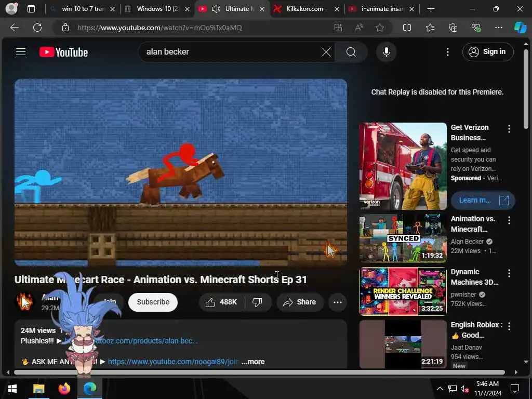Like the video showing 488K
The image size is (532, 399).
coord(221,302)
